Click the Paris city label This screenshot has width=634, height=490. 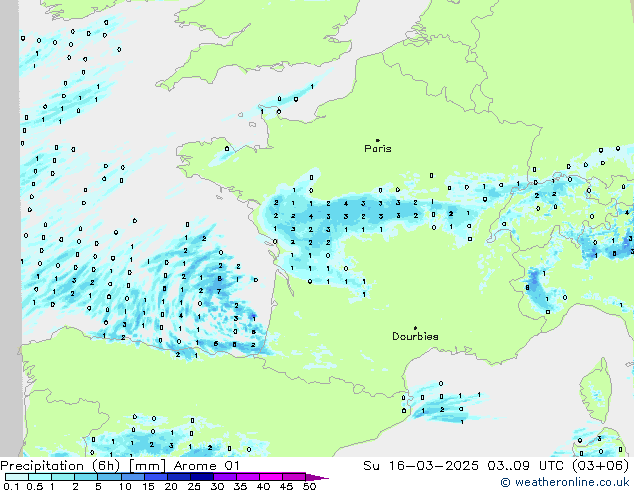378,148
